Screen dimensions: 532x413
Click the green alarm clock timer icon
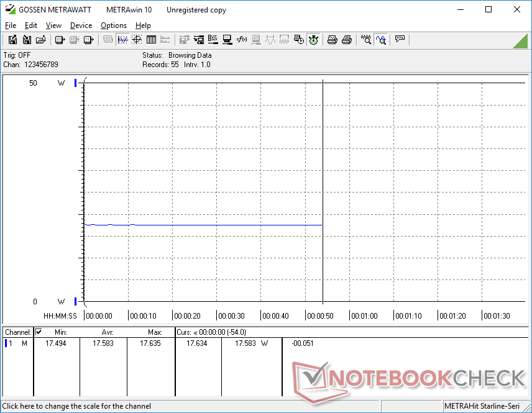click(x=313, y=40)
